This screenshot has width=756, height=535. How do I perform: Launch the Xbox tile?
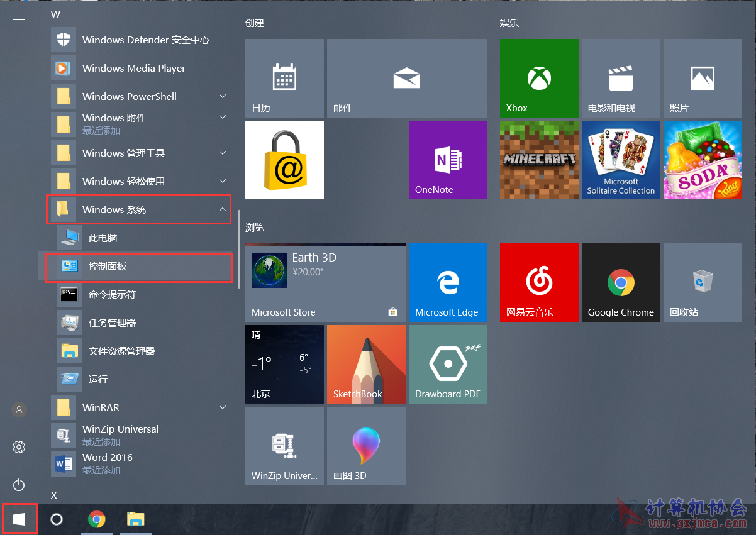pyautogui.click(x=539, y=78)
